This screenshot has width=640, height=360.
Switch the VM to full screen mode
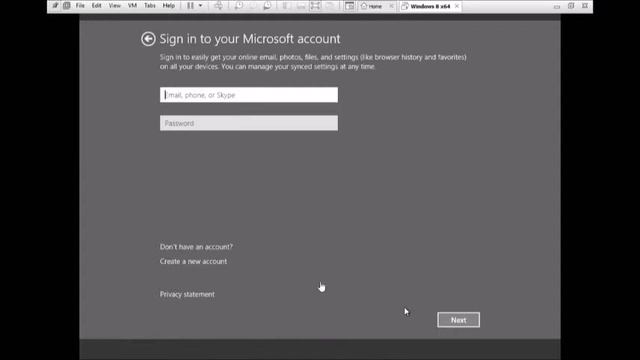[315, 6]
